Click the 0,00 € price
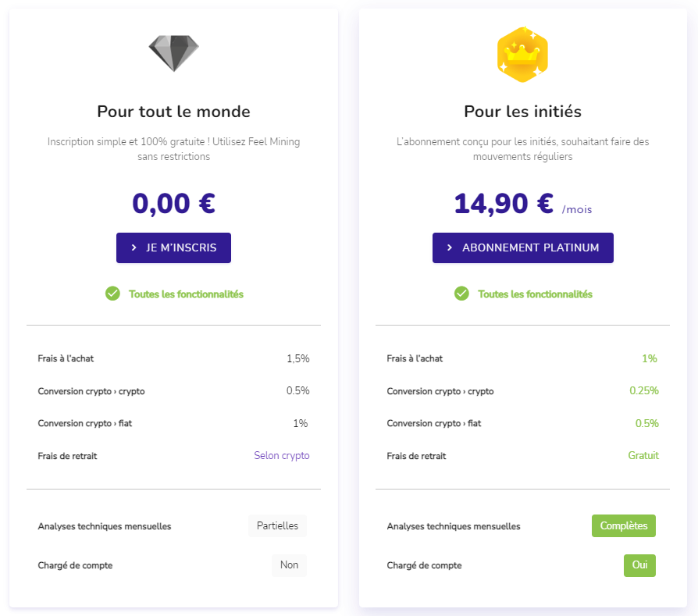The height and width of the screenshot is (616, 698). coord(173,204)
